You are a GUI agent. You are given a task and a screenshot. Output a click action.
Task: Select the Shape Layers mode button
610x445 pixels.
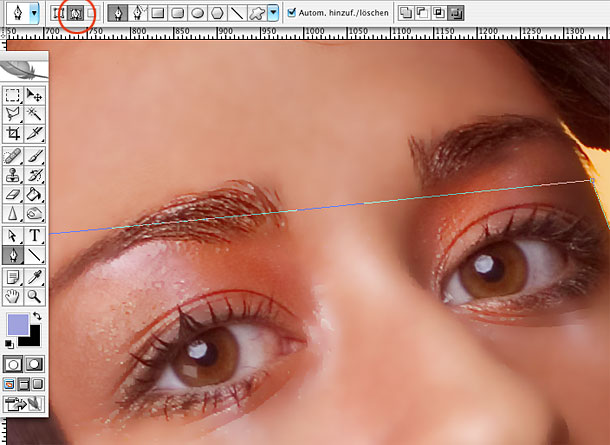pyautogui.click(x=59, y=13)
